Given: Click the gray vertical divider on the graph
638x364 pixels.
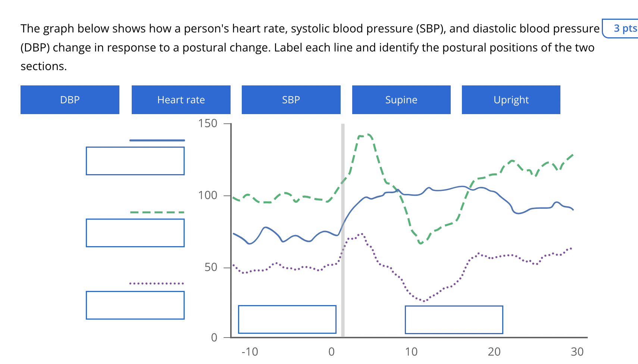Looking at the screenshot, I should click(x=343, y=229).
